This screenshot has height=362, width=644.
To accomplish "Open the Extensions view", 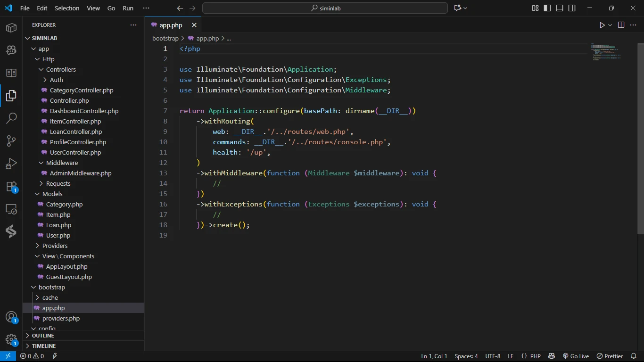I will pyautogui.click(x=11, y=187).
